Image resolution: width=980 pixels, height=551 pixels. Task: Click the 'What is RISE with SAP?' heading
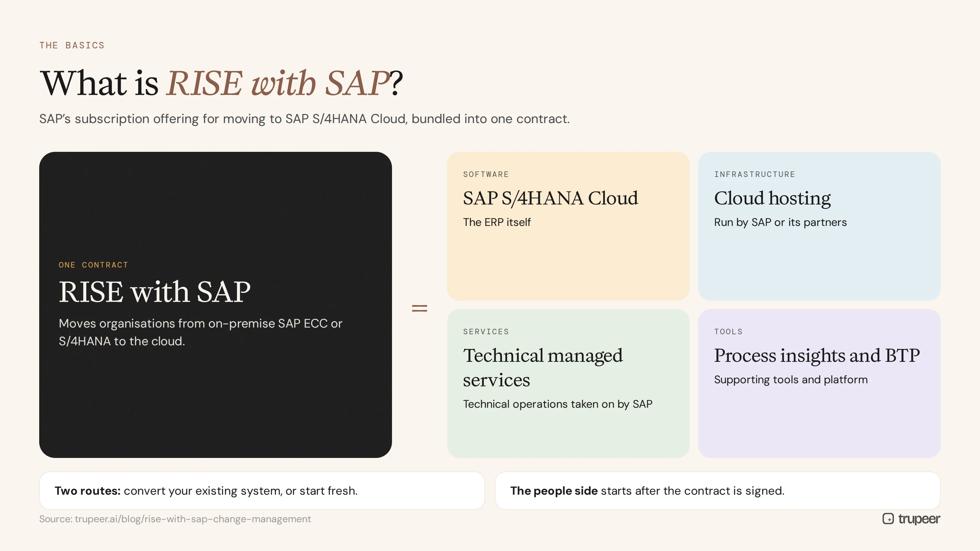tap(221, 83)
